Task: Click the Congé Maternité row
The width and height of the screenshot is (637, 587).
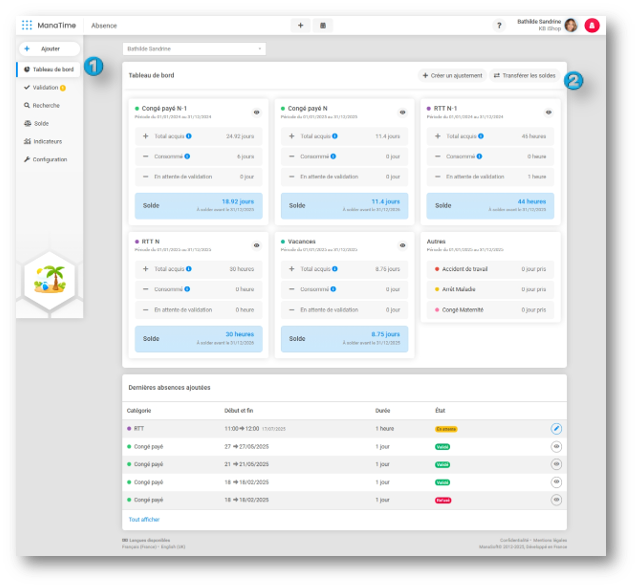Action: 490,310
